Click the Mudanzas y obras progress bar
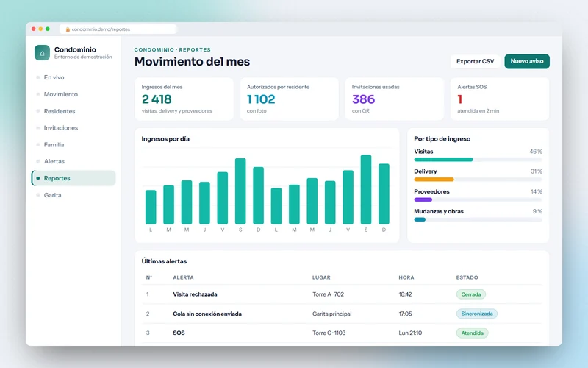This screenshot has height=368, width=588. (x=478, y=219)
